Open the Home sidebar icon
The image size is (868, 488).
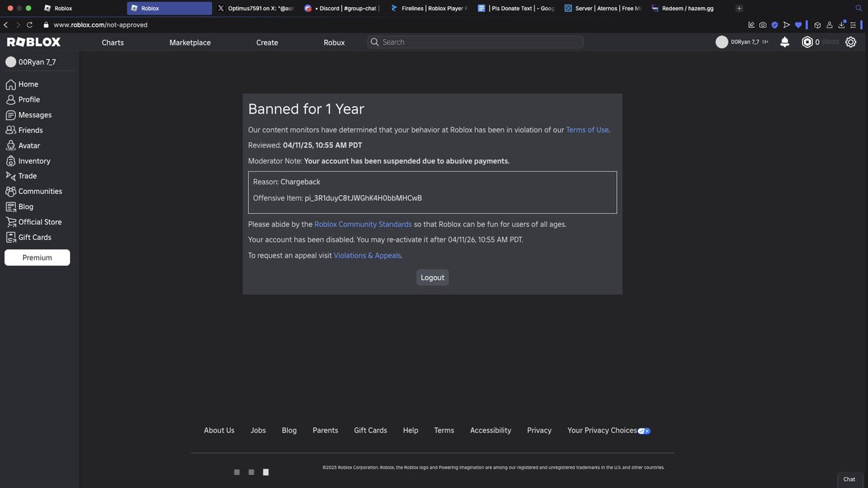pos(11,84)
